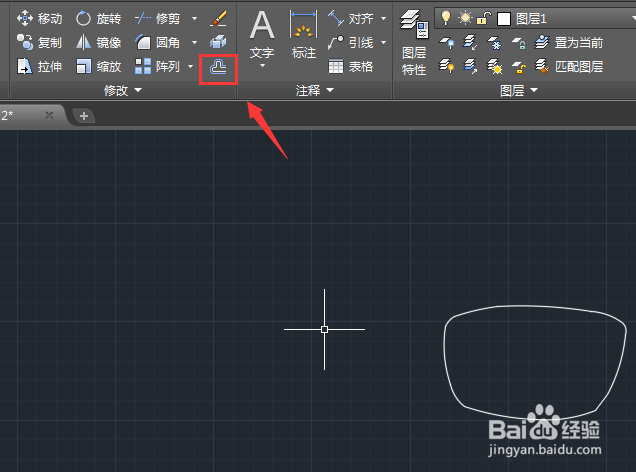The width and height of the screenshot is (636, 472).
Task: Click the layer Unisolate tool icon
Action: pyautogui.click(x=471, y=66)
